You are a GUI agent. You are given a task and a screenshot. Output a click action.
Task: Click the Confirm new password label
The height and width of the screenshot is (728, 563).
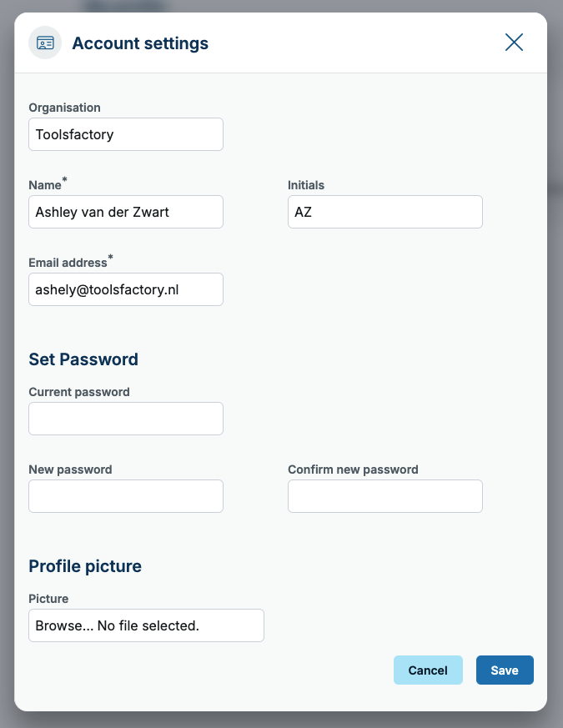[x=353, y=469]
